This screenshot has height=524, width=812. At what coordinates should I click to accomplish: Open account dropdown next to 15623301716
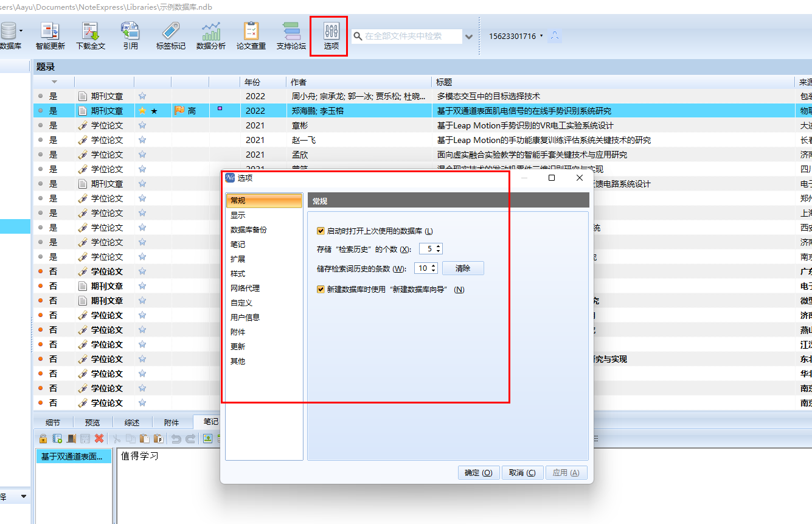(541, 36)
